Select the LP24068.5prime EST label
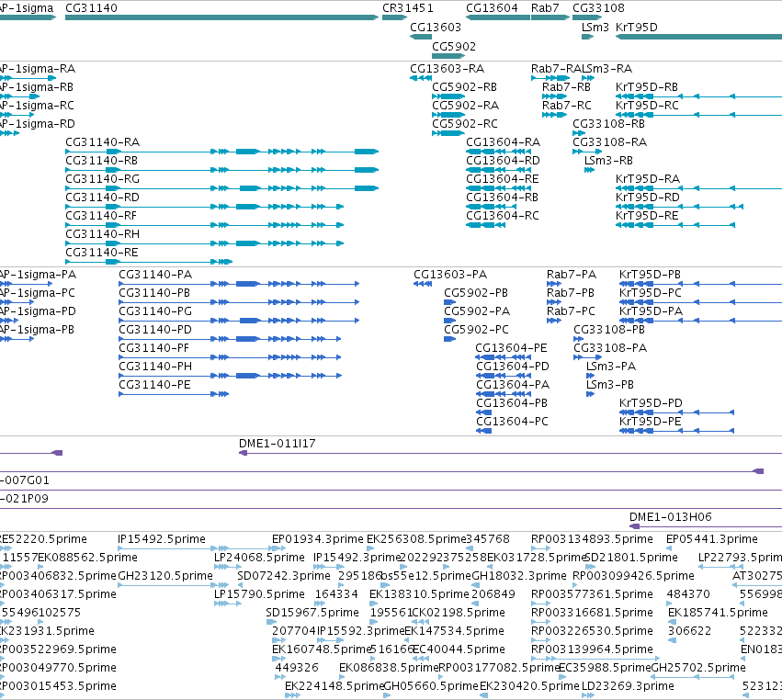This screenshot has width=782, height=700. 259,558
